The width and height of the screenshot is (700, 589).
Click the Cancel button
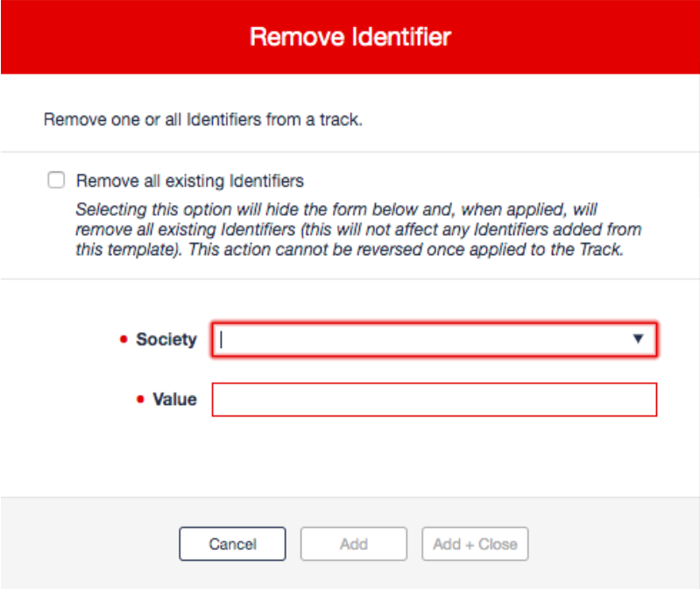[232, 544]
